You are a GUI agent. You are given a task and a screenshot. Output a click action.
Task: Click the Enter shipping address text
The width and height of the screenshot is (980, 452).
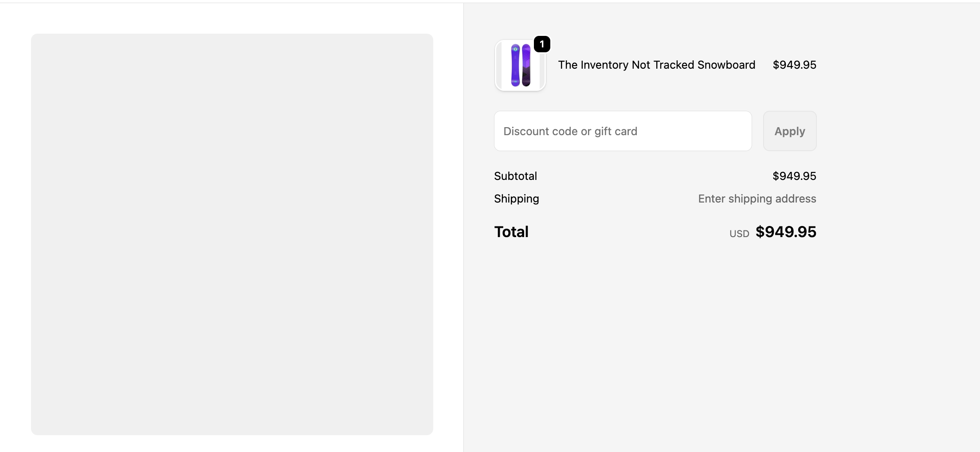757,199
